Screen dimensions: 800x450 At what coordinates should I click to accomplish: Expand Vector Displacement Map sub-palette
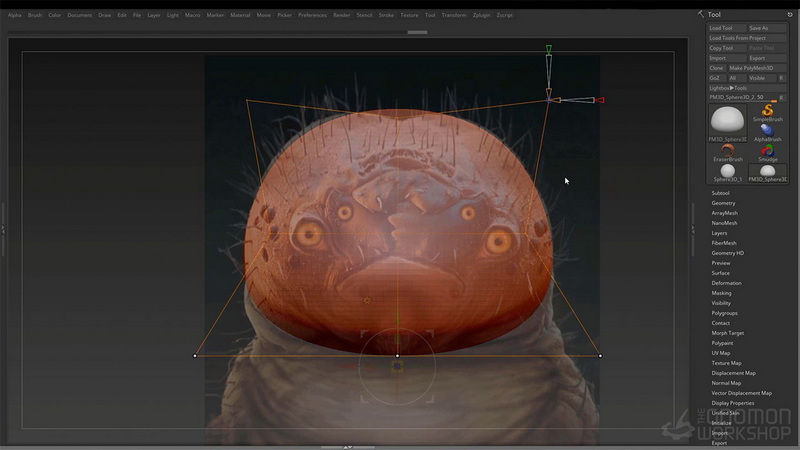point(741,393)
